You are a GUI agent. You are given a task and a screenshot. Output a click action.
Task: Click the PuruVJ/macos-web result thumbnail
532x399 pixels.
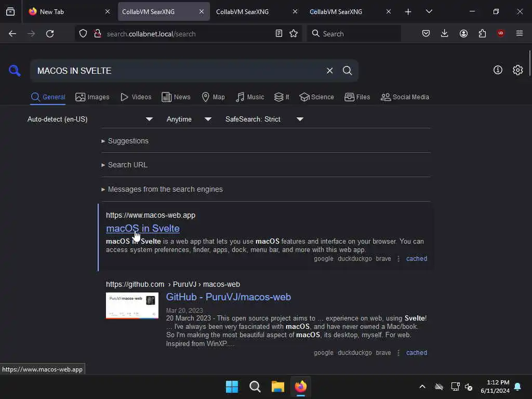tap(132, 305)
